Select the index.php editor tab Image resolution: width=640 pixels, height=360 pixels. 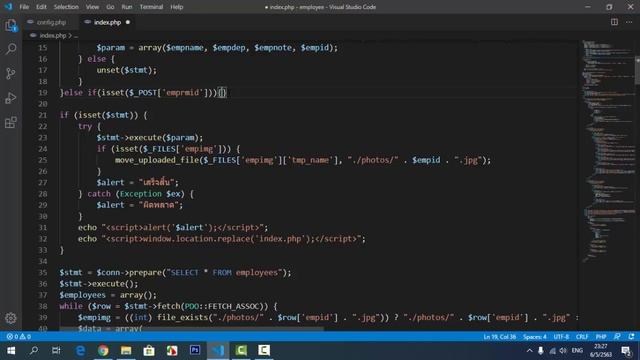coord(107,22)
